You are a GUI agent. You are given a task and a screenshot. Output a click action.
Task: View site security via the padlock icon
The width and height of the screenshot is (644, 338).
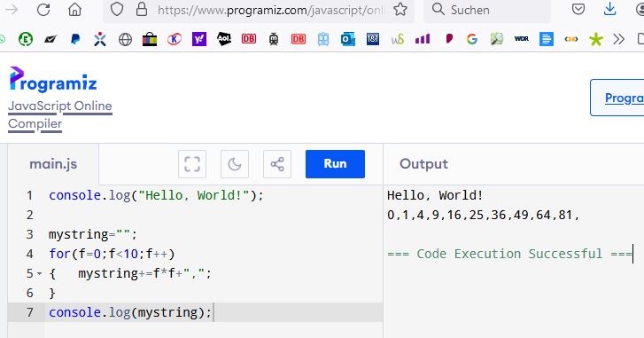(x=142, y=9)
